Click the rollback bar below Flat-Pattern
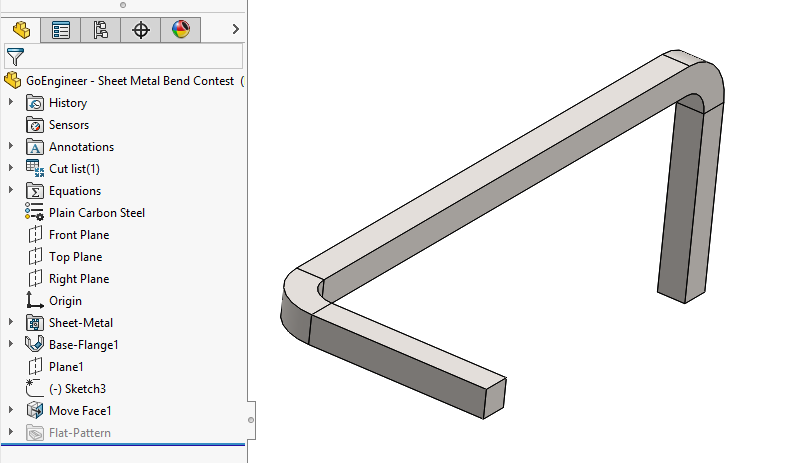Screen dimensions: 790x463 pos(123,445)
